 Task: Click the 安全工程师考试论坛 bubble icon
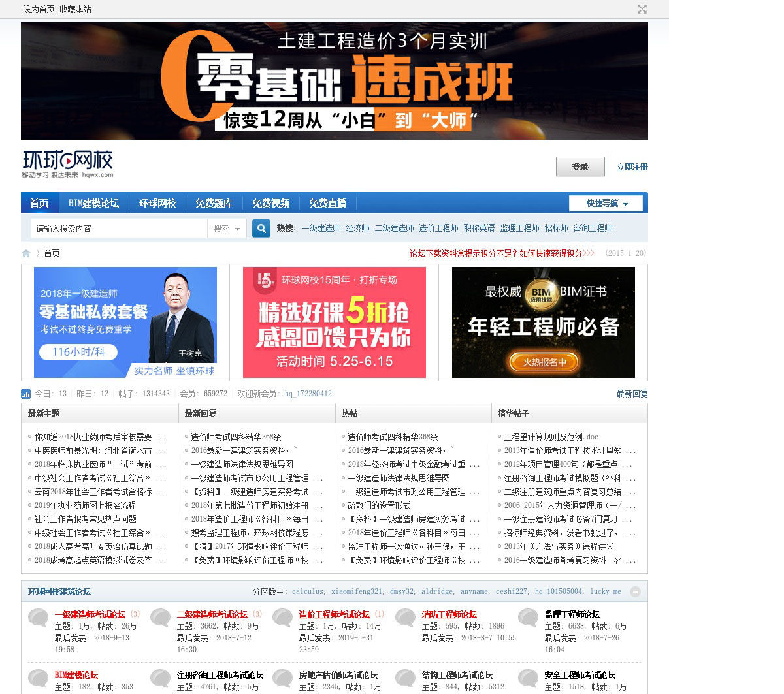point(529,679)
